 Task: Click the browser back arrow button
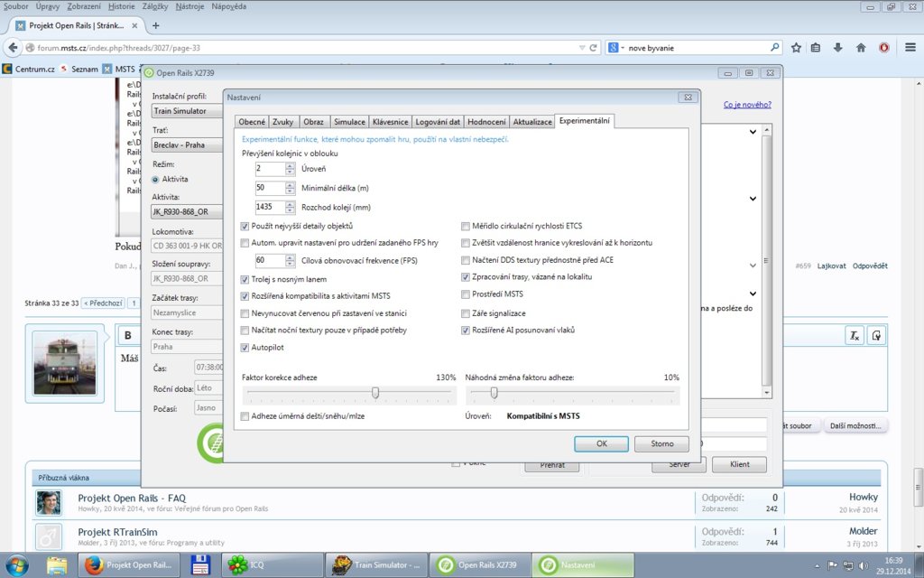14,47
